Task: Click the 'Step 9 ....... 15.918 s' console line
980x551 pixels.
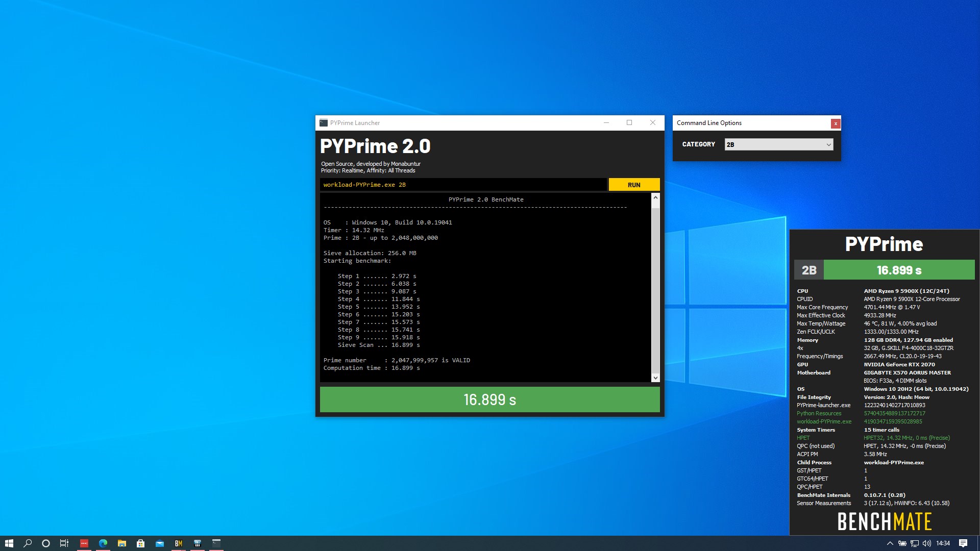Action: [379, 337]
